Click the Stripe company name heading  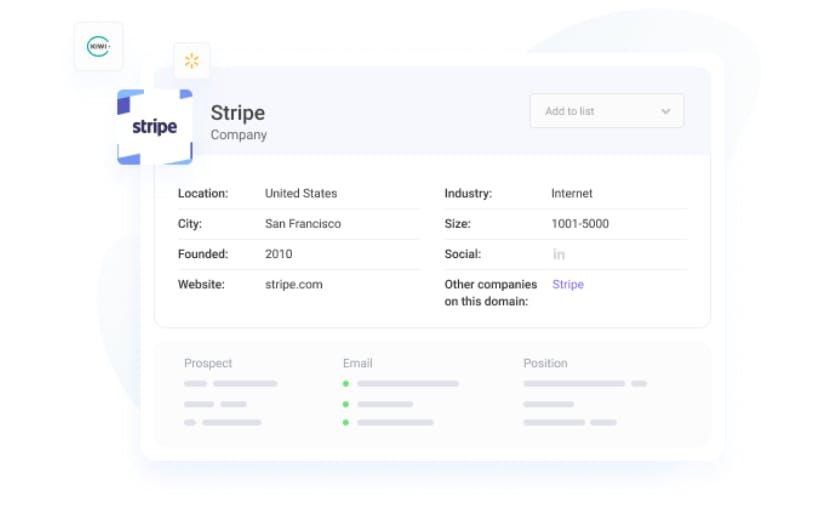pos(238,113)
